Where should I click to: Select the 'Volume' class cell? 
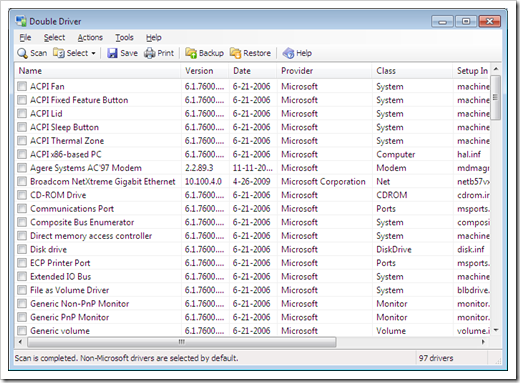391,331
